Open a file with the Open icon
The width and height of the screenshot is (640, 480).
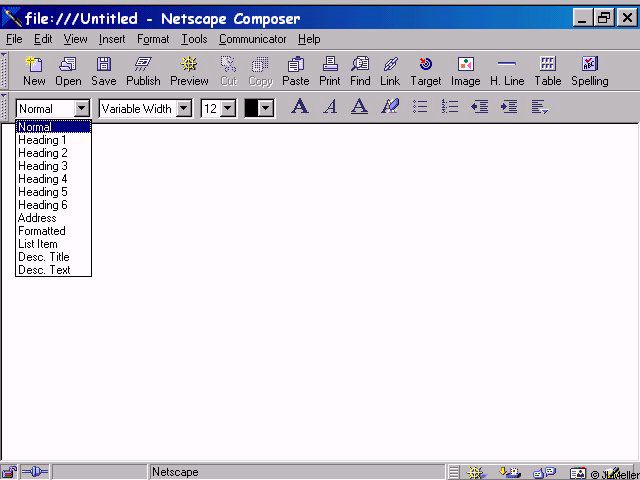(68, 71)
